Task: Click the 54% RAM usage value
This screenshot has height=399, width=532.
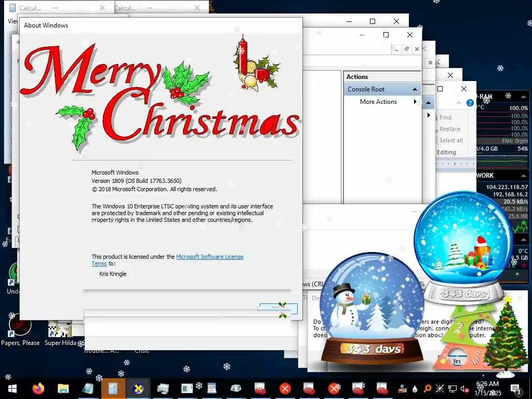Action: click(523, 149)
